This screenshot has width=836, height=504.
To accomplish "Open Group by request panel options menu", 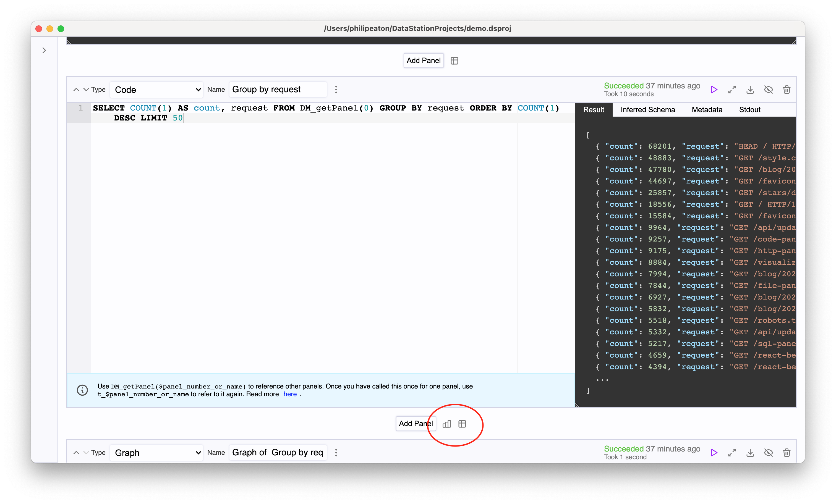I will (x=336, y=90).
